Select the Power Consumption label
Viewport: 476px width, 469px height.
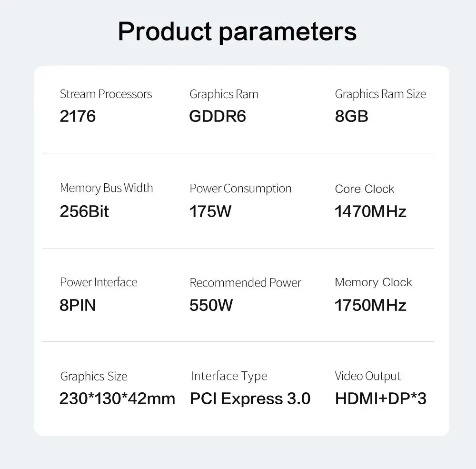pyautogui.click(x=240, y=189)
